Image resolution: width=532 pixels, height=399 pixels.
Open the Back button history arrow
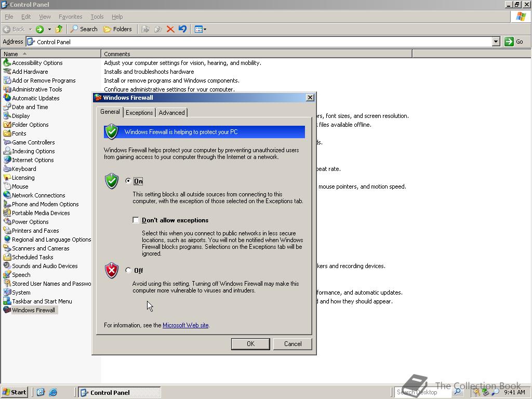(x=30, y=29)
